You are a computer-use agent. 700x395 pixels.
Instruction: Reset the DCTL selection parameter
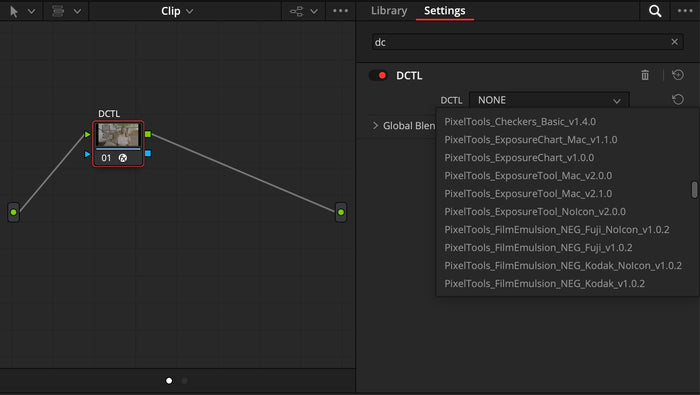(x=678, y=99)
